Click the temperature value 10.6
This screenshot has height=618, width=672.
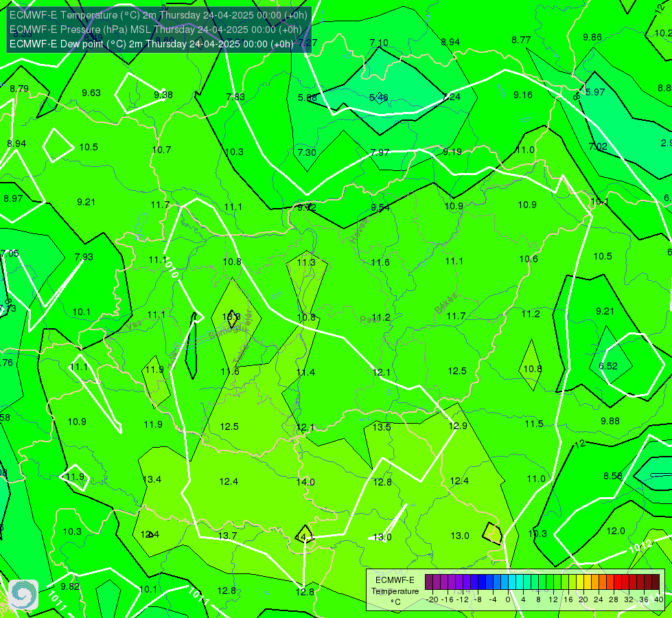(529, 259)
